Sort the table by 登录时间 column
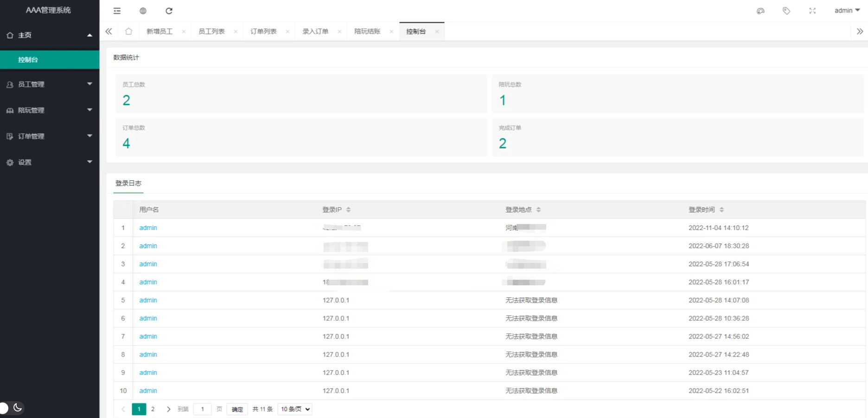868x418 pixels. click(x=721, y=210)
